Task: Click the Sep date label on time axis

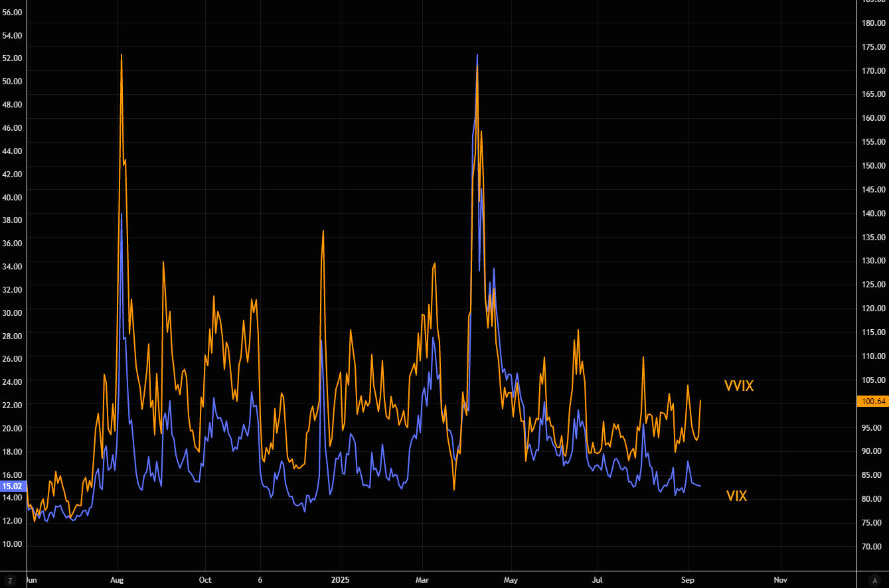Action: [688, 579]
